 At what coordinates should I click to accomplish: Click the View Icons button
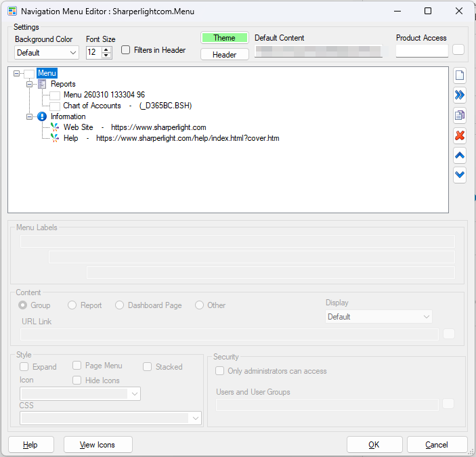98,445
